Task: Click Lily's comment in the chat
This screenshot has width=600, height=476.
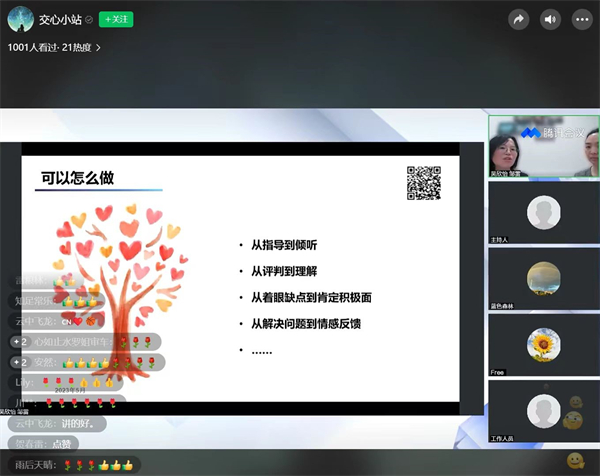Action: [x=66, y=382]
